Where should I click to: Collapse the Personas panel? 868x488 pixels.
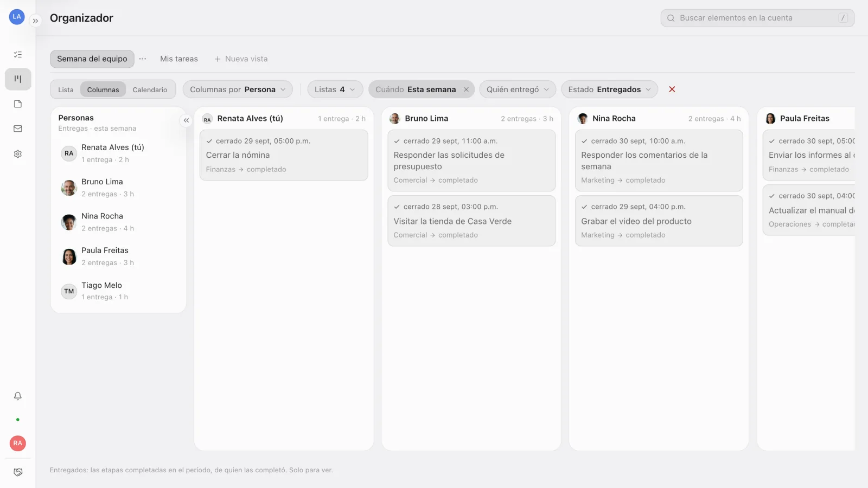[186, 120]
